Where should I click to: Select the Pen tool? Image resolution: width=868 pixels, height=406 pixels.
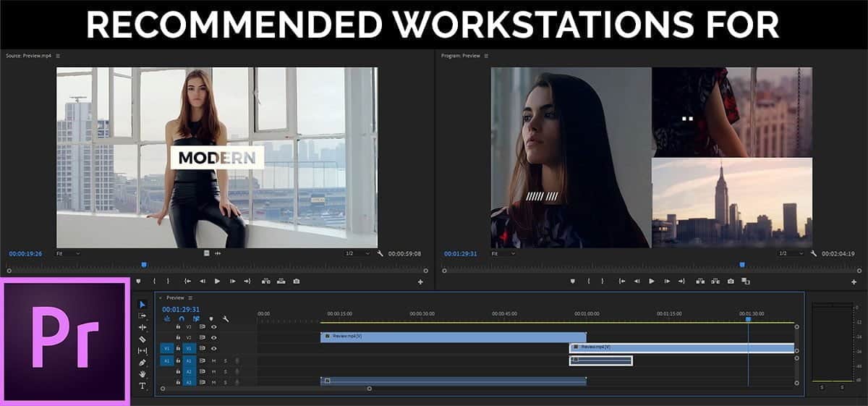(142, 363)
